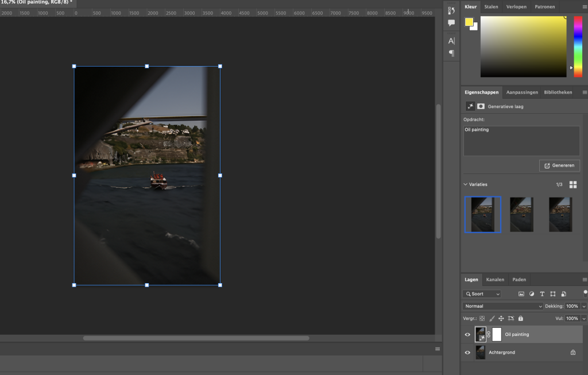
Task: Open the Paragraph panel icon
Action: pos(451,53)
